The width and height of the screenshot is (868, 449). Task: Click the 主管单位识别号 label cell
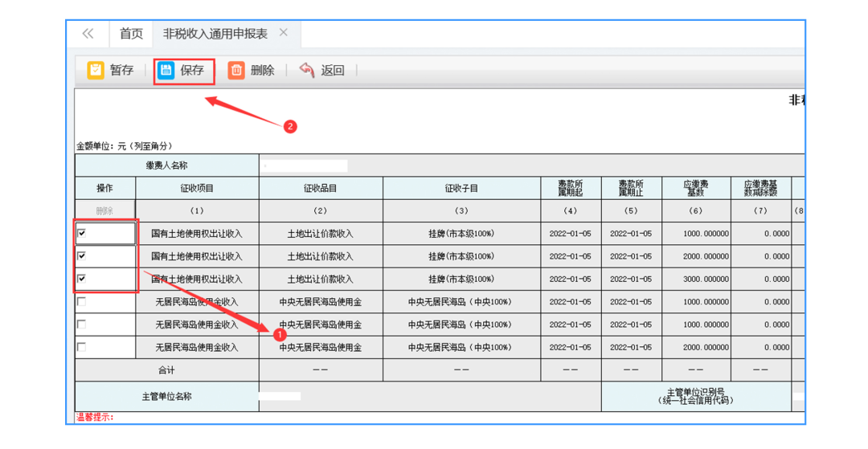[x=696, y=397]
